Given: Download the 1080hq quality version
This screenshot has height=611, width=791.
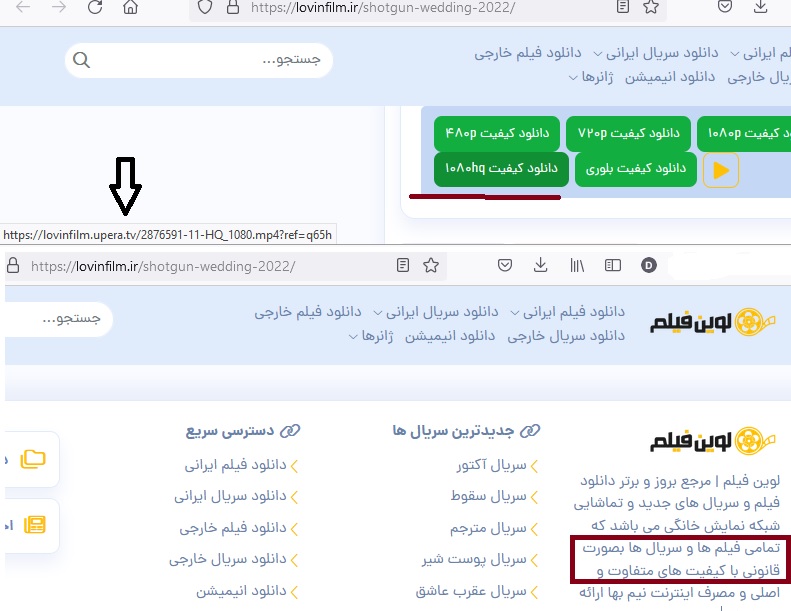Looking at the screenshot, I should click(x=501, y=169).
